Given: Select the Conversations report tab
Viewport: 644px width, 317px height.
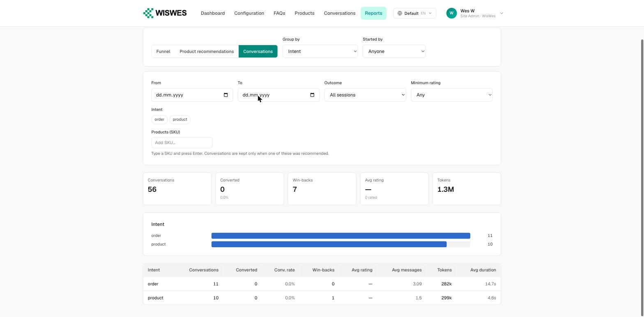Looking at the screenshot, I should click(258, 51).
